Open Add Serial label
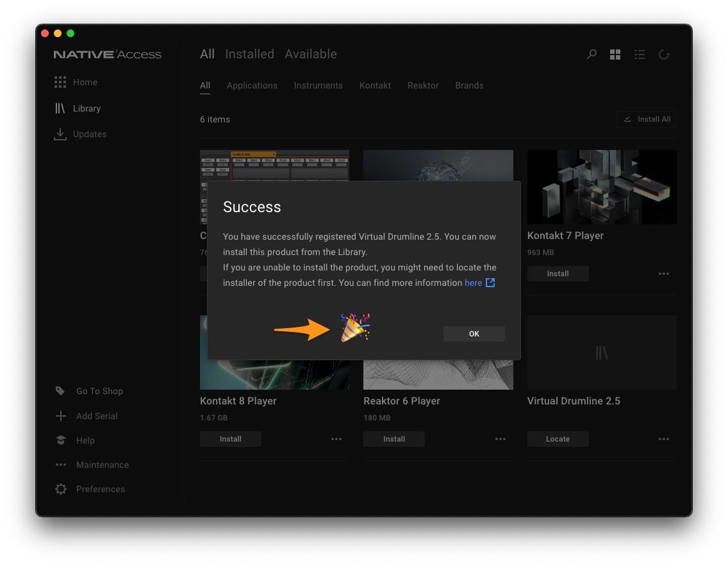The image size is (728, 564). 97,416
